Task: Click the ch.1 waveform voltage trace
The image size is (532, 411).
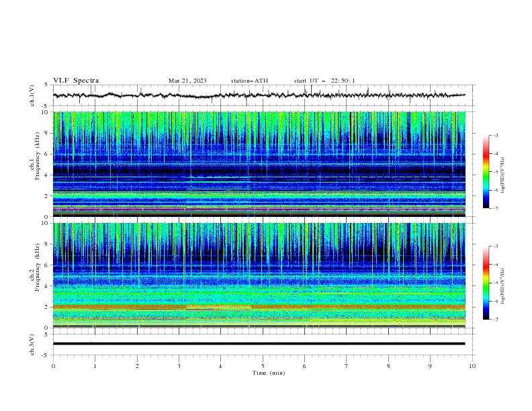Action: pos(259,95)
